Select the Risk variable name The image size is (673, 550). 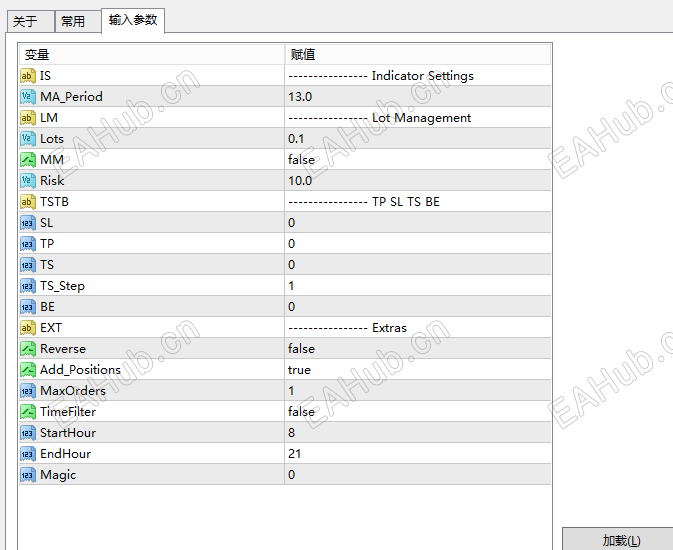click(x=52, y=181)
